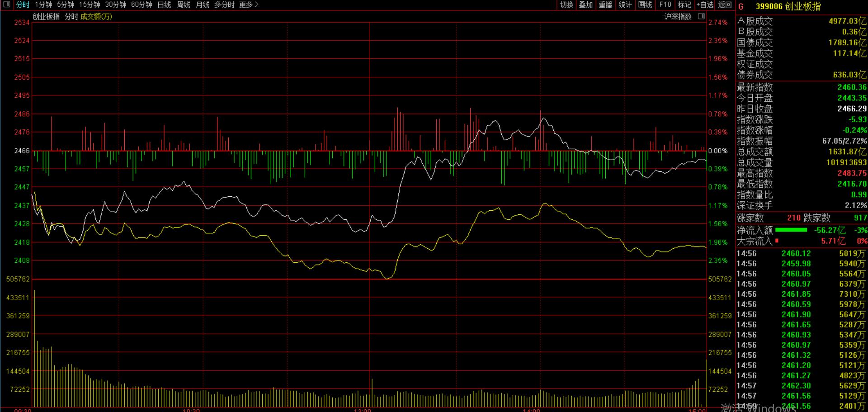Switch to 日线 daily chart
Screen dimensions: 868x412
click(164, 5)
